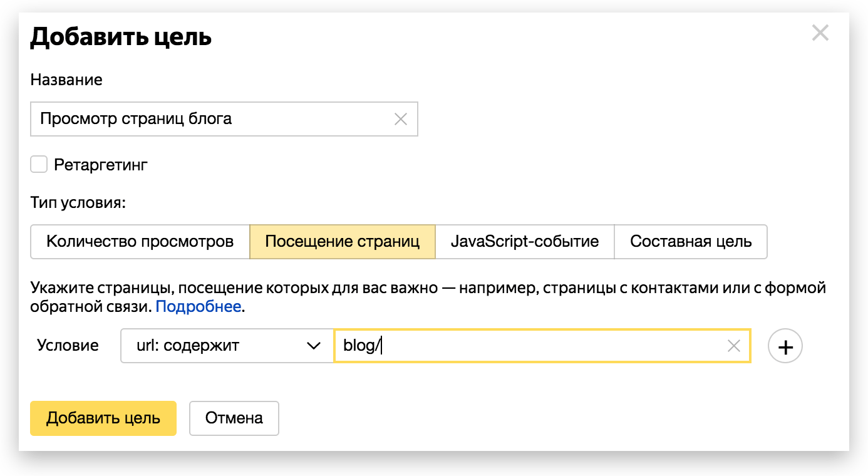
Task: Enable the Ретаргетинг checkbox
Action: point(39,165)
